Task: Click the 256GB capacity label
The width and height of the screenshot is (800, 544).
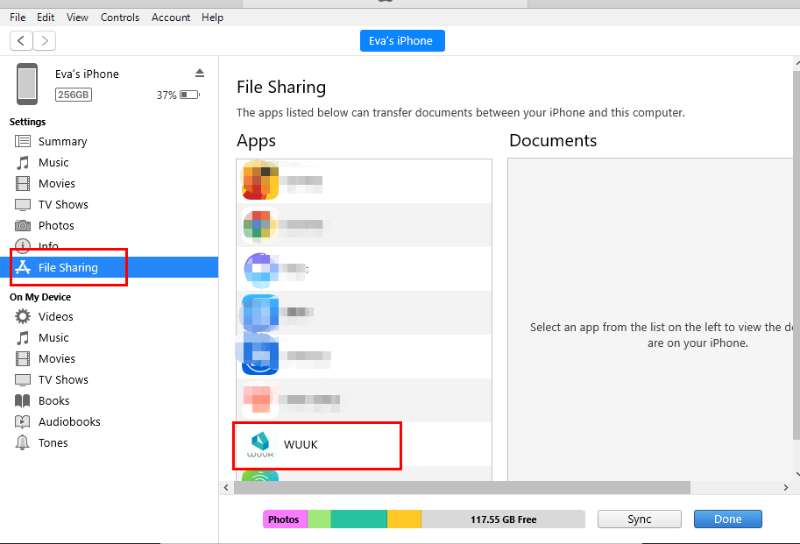Action: click(73, 94)
